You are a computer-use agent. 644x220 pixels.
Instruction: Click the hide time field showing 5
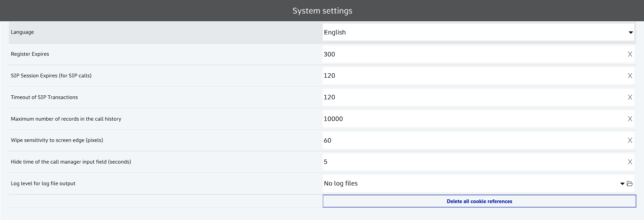(473, 162)
